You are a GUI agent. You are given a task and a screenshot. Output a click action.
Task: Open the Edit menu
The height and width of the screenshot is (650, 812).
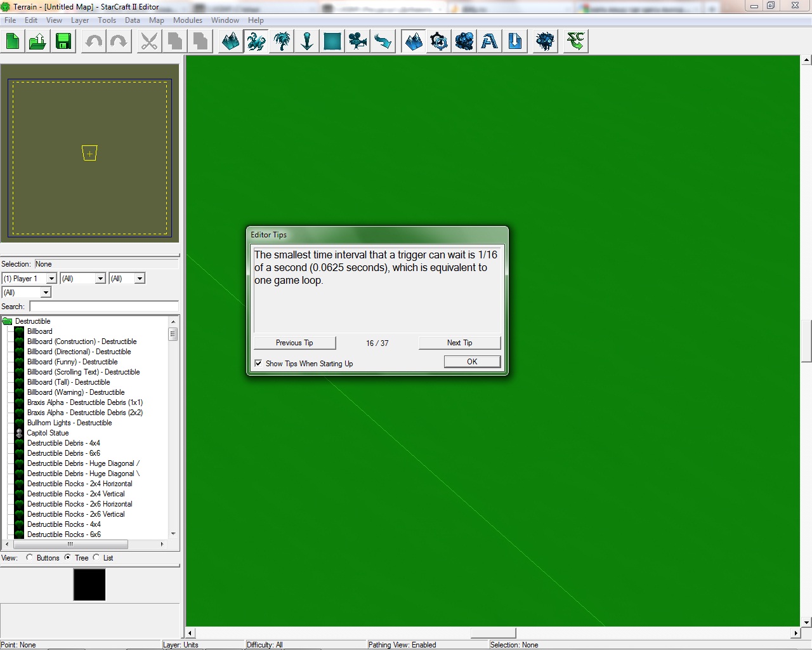click(x=31, y=20)
